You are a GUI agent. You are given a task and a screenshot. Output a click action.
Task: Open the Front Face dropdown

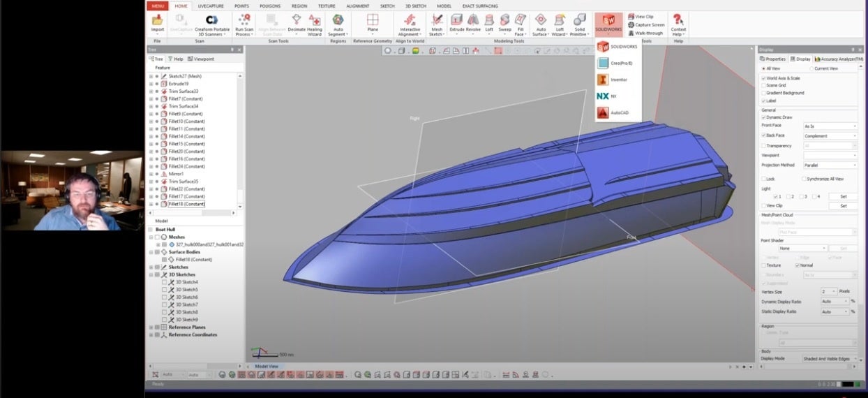coord(830,126)
